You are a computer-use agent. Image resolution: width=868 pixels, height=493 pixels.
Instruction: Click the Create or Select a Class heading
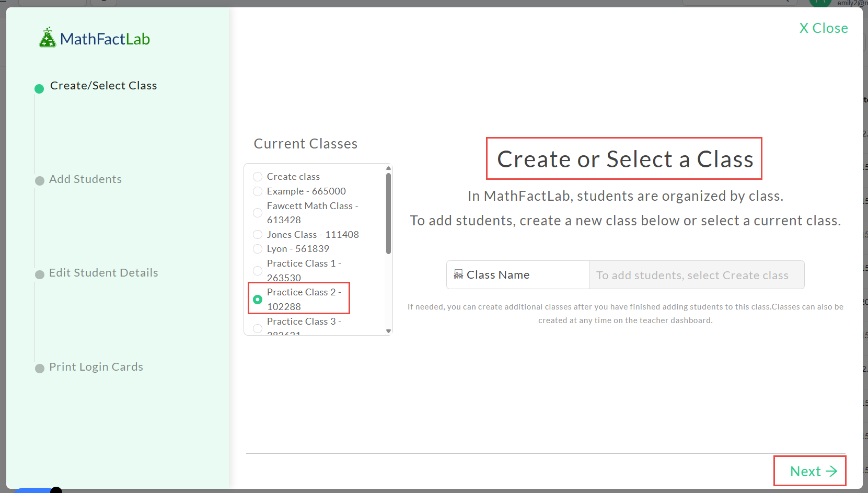(x=625, y=159)
